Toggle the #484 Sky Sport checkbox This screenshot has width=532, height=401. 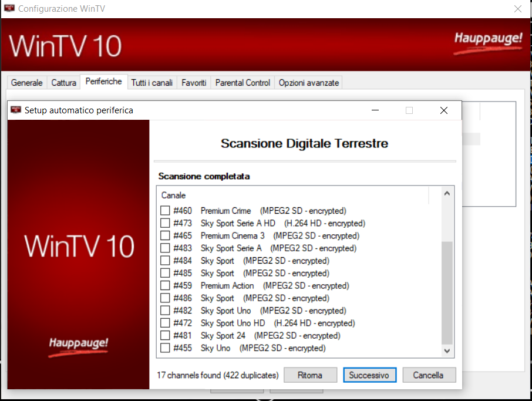click(x=165, y=261)
